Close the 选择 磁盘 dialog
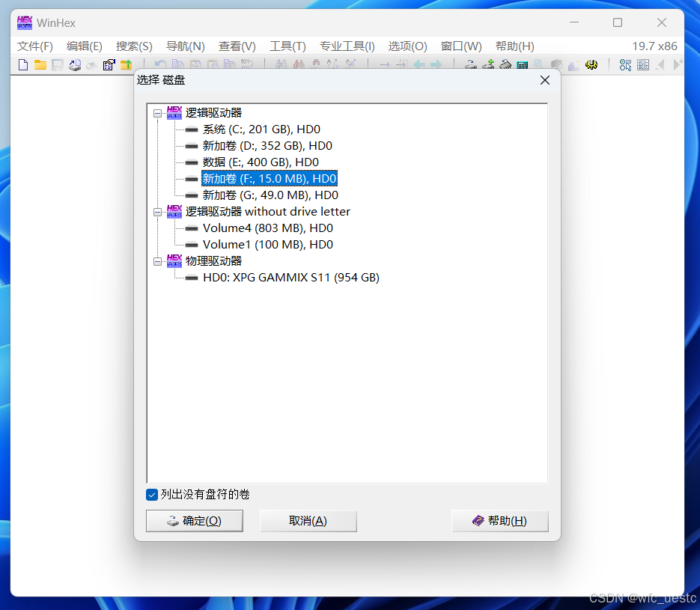Screen dimensions: 700x610 click(x=544, y=80)
